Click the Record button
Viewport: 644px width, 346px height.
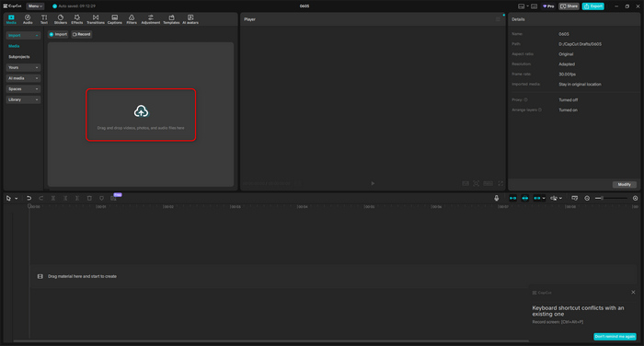[x=81, y=34]
